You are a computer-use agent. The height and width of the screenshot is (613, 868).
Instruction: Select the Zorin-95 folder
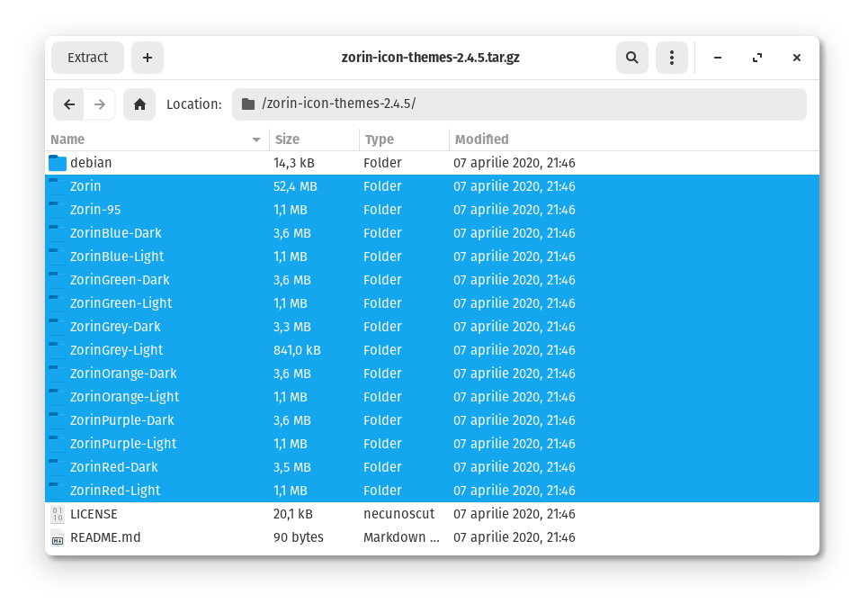pyautogui.click(x=432, y=210)
